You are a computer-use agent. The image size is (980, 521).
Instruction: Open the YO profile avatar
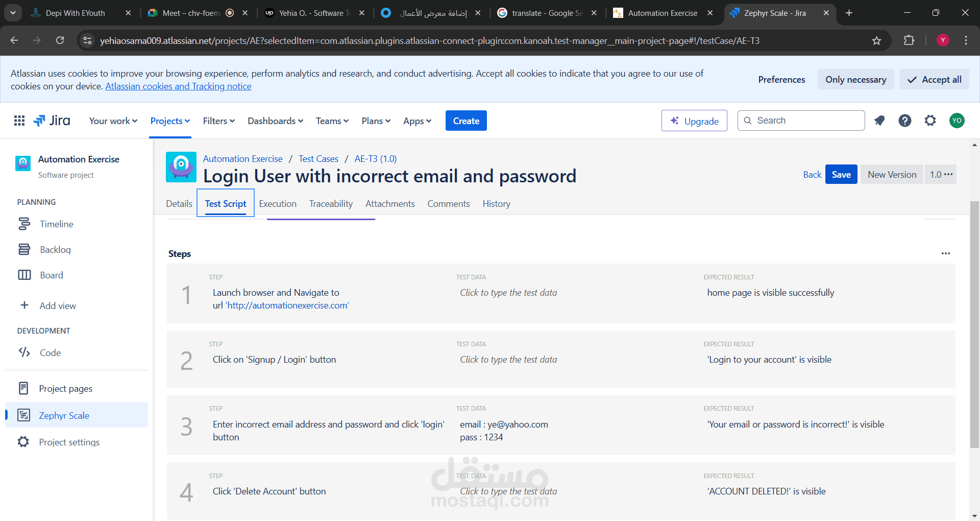coord(957,121)
